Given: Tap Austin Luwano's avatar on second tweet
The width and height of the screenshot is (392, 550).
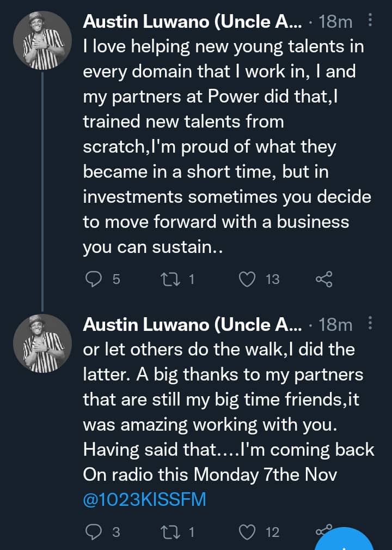Looking at the screenshot, I should click(44, 346).
